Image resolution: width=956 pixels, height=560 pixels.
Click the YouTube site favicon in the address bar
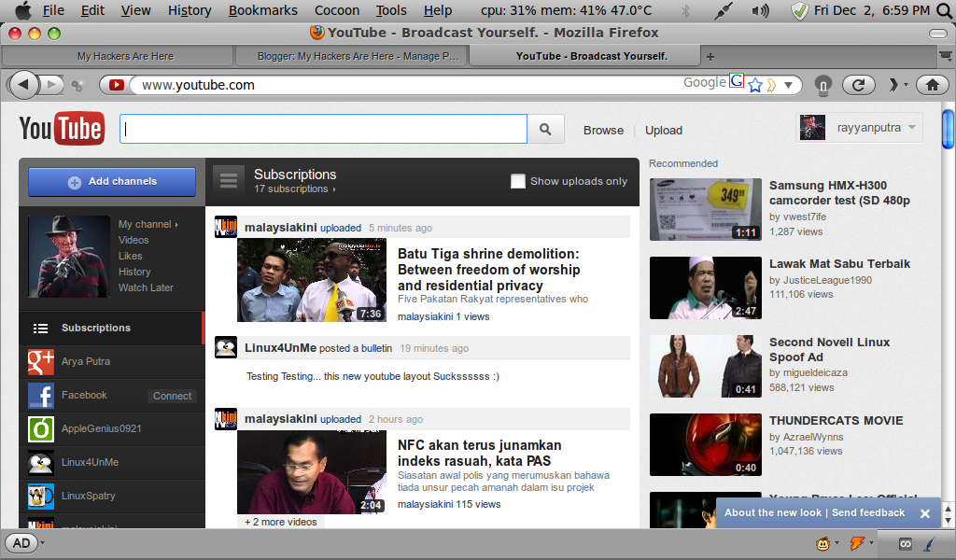pyautogui.click(x=116, y=85)
